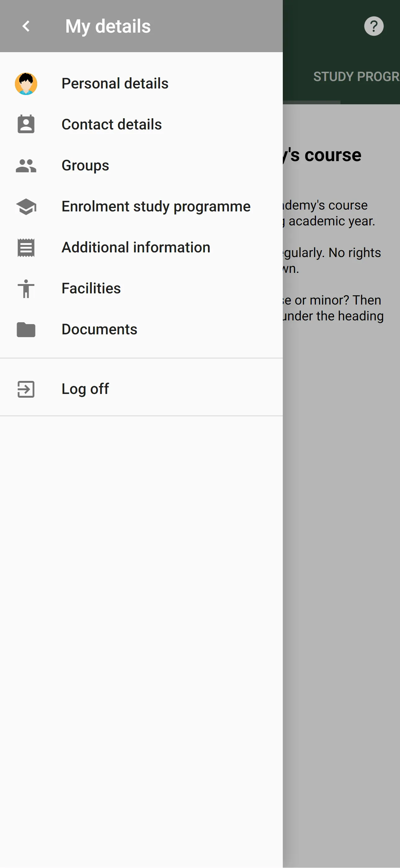Click the contact card icon
The width and height of the screenshot is (400, 868).
tap(26, 124)
